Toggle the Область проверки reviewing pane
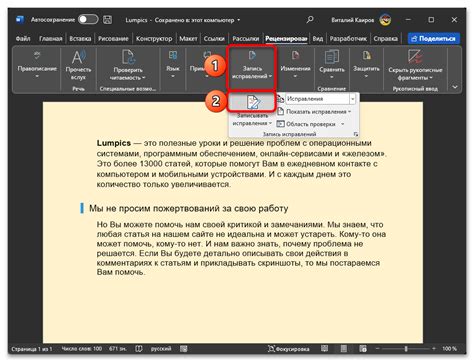 [x=307, y=124]
